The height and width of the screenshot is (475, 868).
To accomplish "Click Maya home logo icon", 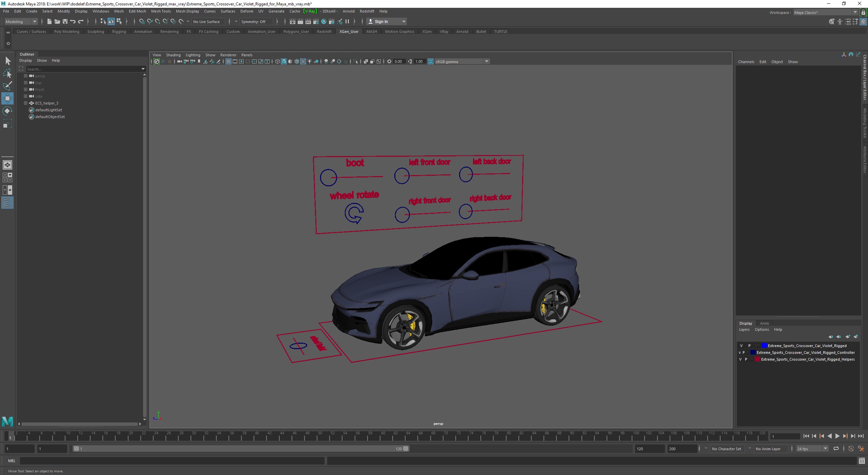I will [x=7, y=421].
